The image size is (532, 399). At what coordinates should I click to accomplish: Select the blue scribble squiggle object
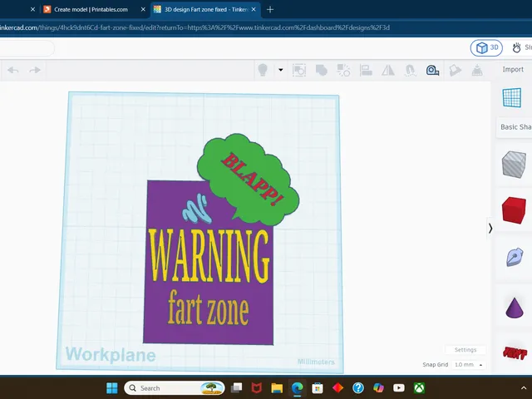click(x=196, y=209)
